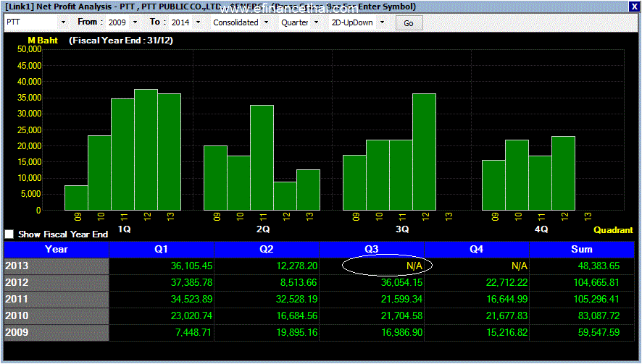Viewport: 642px width, 364px height.
Task: Click the 16,684.56 Q2 2010 cell
Action: coord(267,316)
